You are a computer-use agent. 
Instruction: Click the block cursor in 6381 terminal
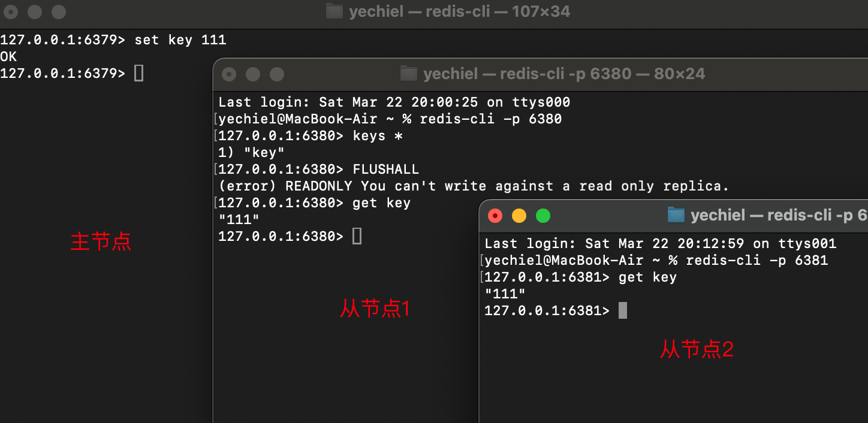click(x=623, y=310)
